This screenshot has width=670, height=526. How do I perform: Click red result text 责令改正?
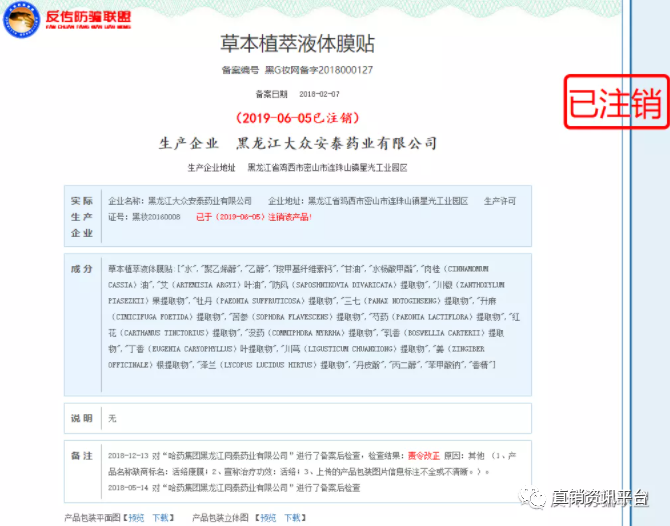coord(424,456)
